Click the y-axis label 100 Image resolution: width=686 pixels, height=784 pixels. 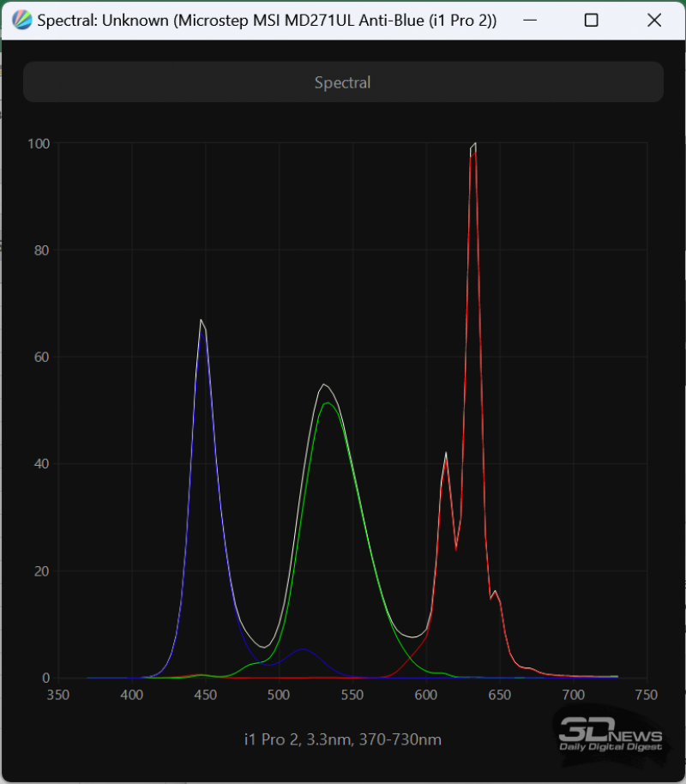pos(39,143)
